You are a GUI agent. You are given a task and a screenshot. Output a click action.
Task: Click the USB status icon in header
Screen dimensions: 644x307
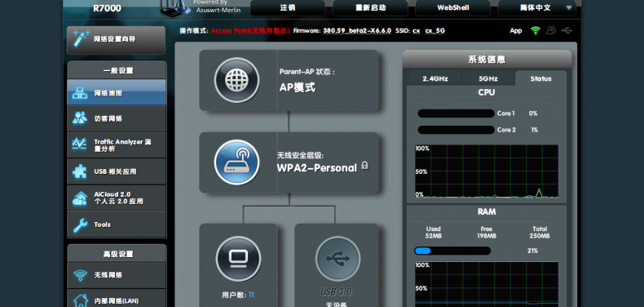pyautogui.click(x=567, y=30)
